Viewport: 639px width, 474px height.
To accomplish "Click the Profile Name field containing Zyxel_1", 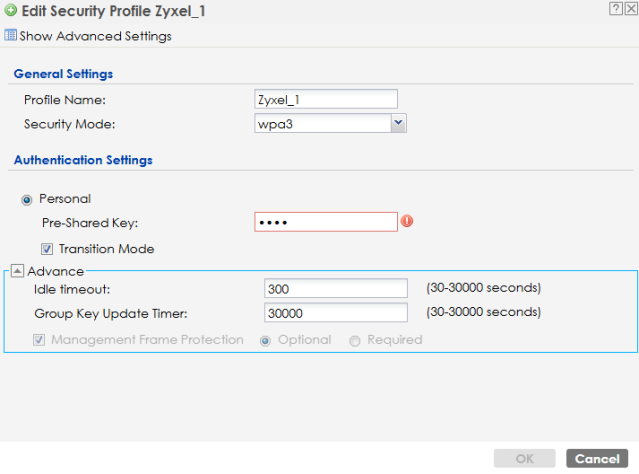I will click(326, 99).
